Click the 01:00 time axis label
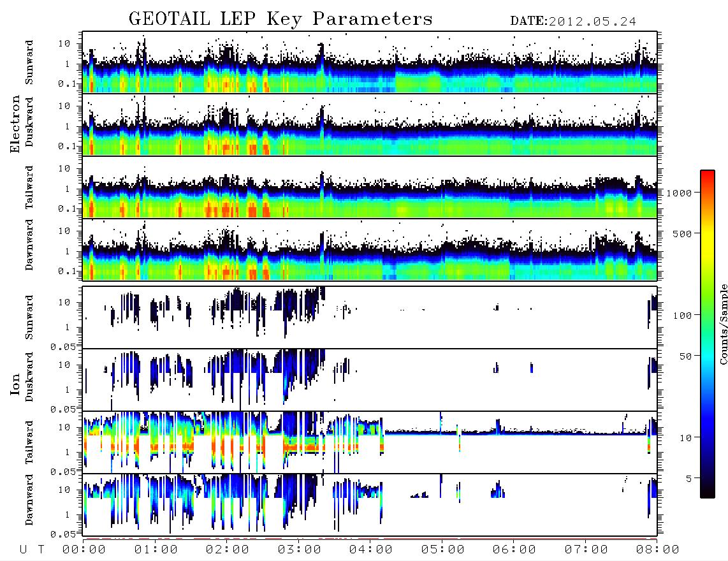Viewport: 728px width, 561px height. pyautogui.click(x=156, y=550)
